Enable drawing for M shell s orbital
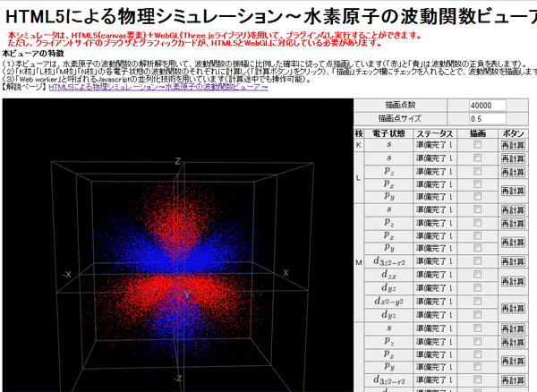The height and width of the screenshot is (392, 537). coord(477,209)
